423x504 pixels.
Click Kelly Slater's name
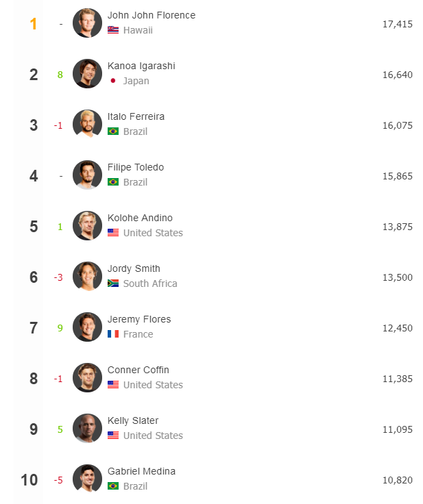(x=133, y=420)
